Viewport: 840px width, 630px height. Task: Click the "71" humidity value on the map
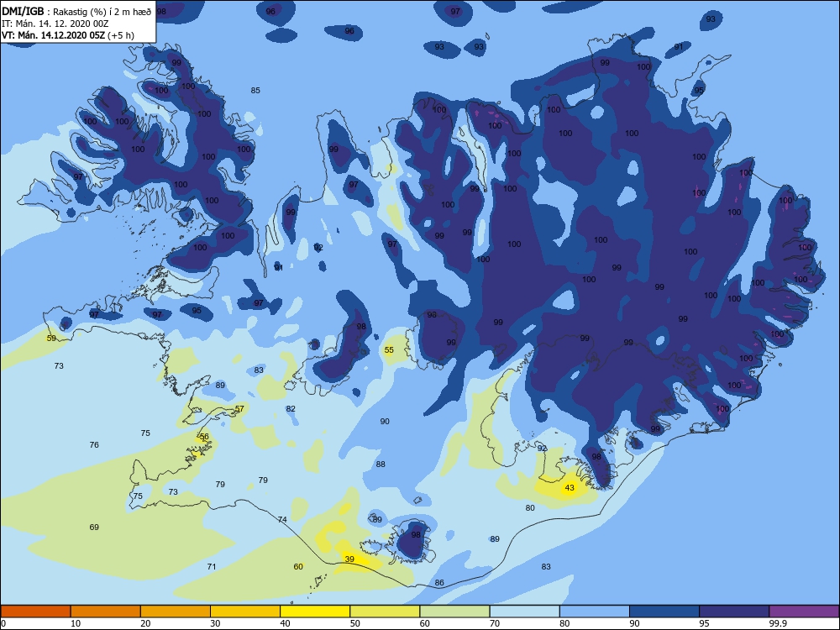click(x=212, y=566)
